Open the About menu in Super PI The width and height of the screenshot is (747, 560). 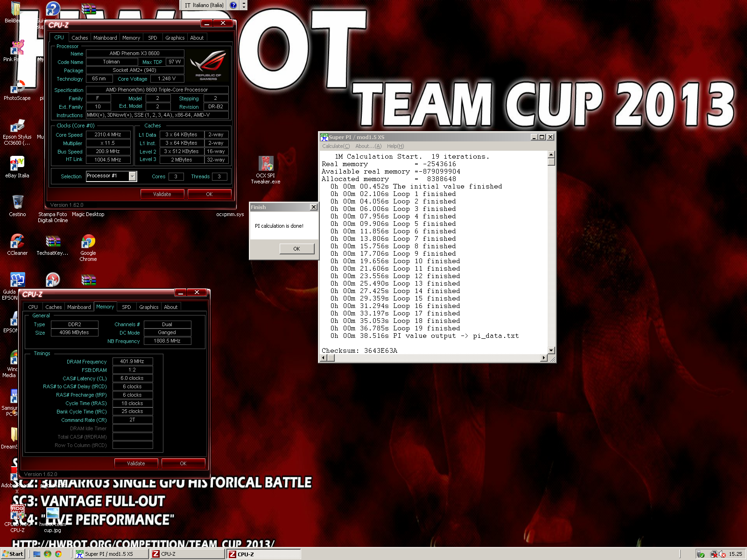368,146
